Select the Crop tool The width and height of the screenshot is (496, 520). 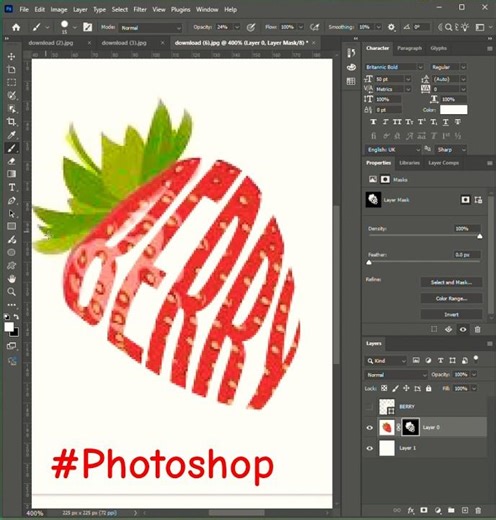11,122
